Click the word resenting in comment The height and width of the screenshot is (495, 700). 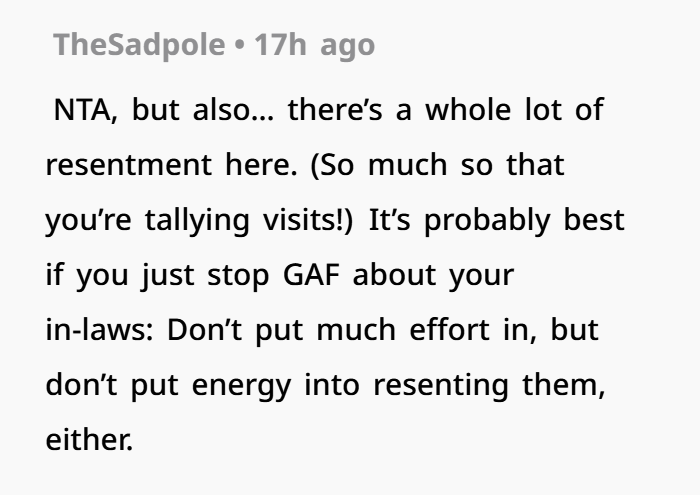(441, 385)
